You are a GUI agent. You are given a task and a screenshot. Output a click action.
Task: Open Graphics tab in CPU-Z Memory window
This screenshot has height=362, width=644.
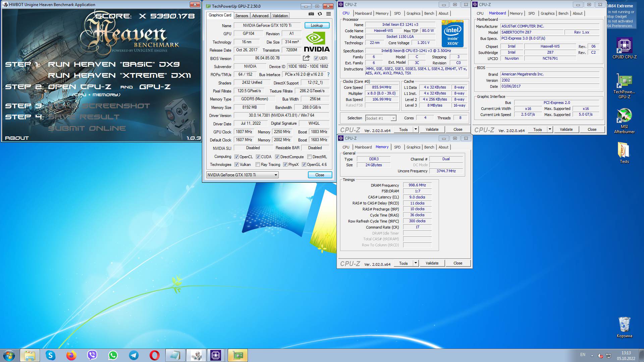pyautogui.click(x=413, y=147)
